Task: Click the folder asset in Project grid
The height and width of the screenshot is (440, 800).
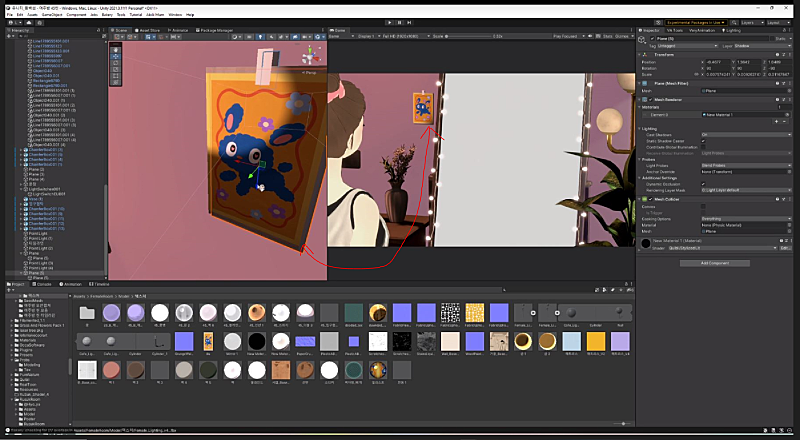Action: [87, 313]
